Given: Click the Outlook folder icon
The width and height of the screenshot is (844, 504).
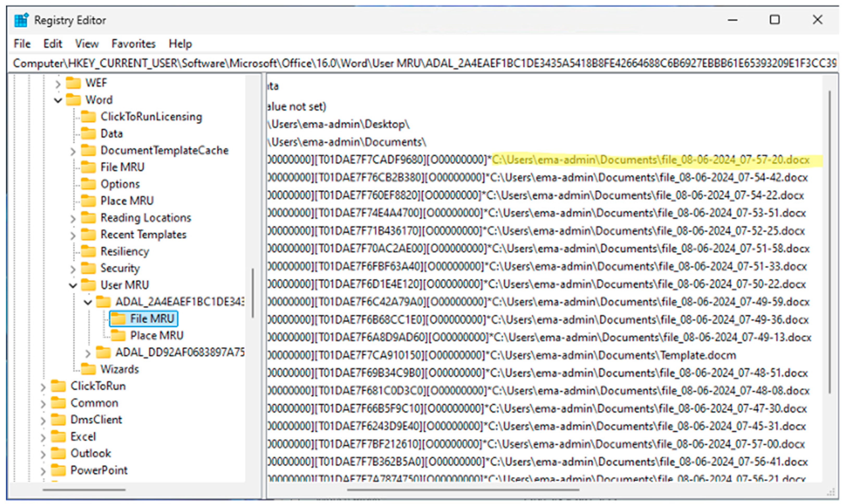Looking at the screenshot, I should [58, 453].
